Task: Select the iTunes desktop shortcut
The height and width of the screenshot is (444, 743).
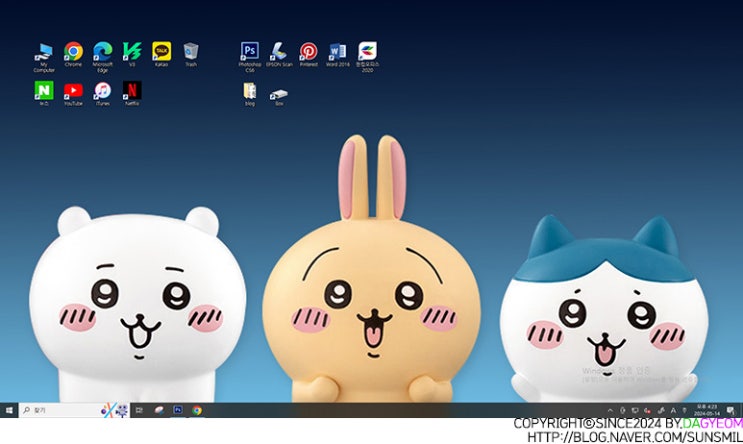Action: coord(103,93)
